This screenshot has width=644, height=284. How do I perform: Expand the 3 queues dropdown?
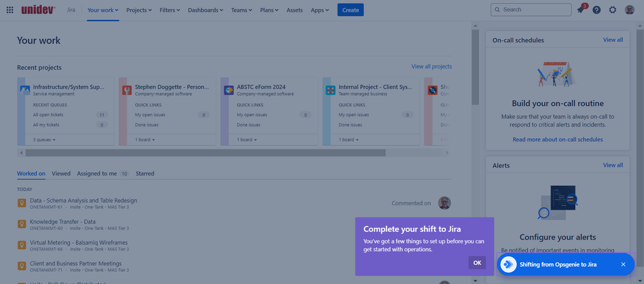(x=45, y=139)
